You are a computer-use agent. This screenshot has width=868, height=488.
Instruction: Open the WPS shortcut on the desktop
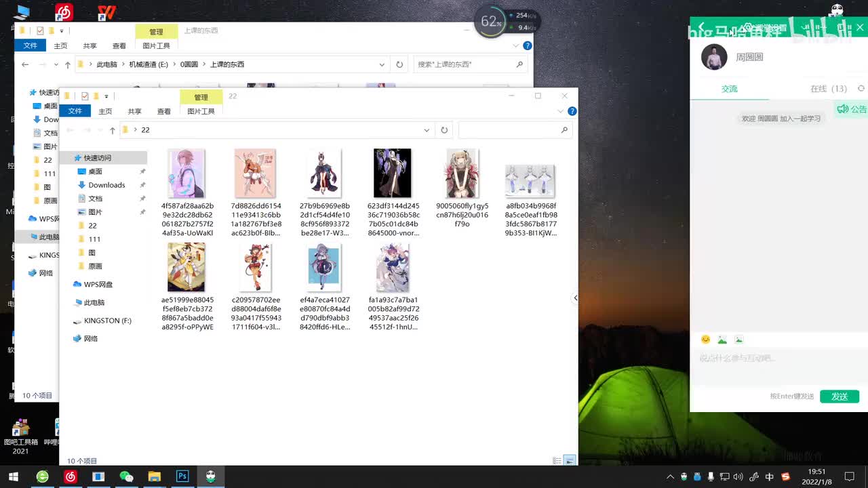106,12
